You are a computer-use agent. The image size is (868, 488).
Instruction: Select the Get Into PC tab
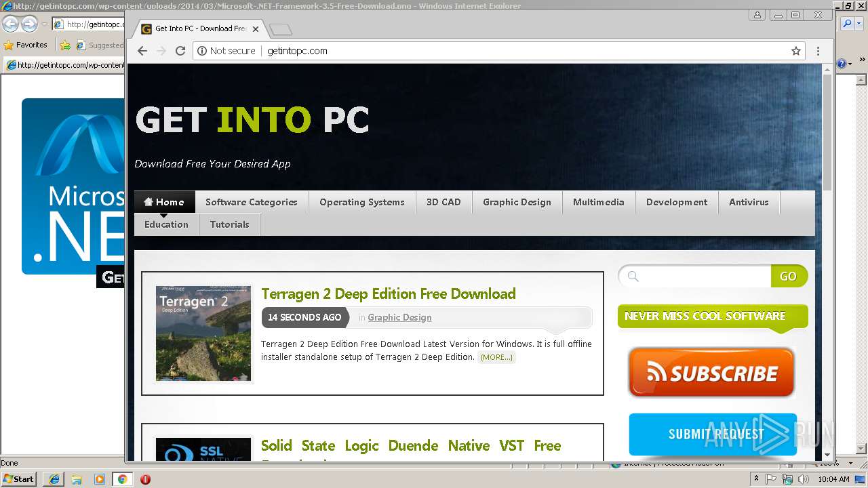(199, 28)
